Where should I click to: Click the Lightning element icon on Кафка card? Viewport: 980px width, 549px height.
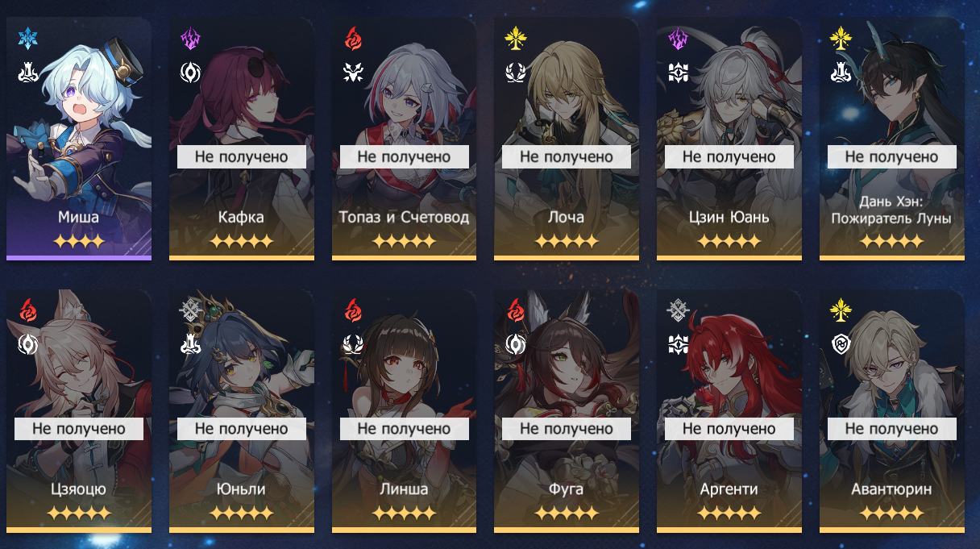190,38
